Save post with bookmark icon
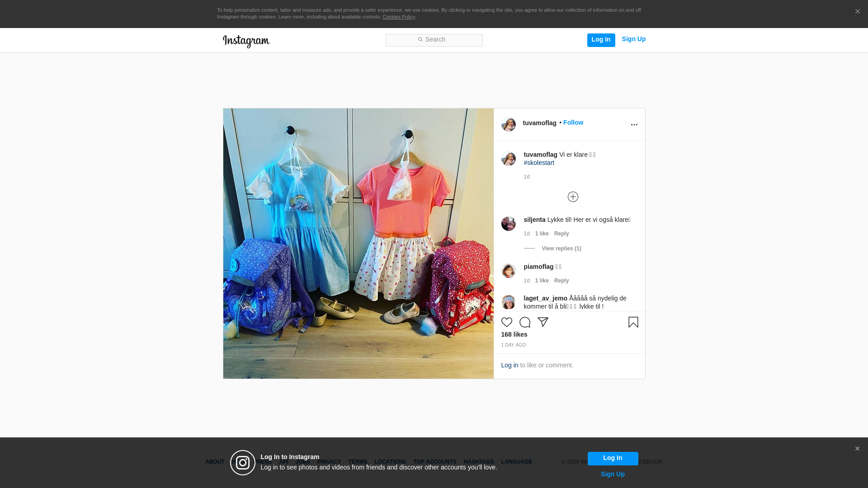 (633, 322)
